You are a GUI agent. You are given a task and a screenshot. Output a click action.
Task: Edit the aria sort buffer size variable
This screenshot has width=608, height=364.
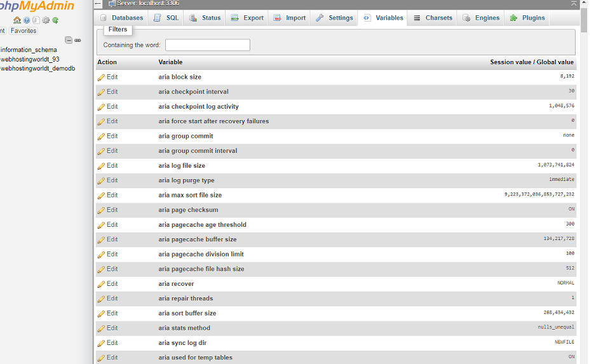pos(108,314)
